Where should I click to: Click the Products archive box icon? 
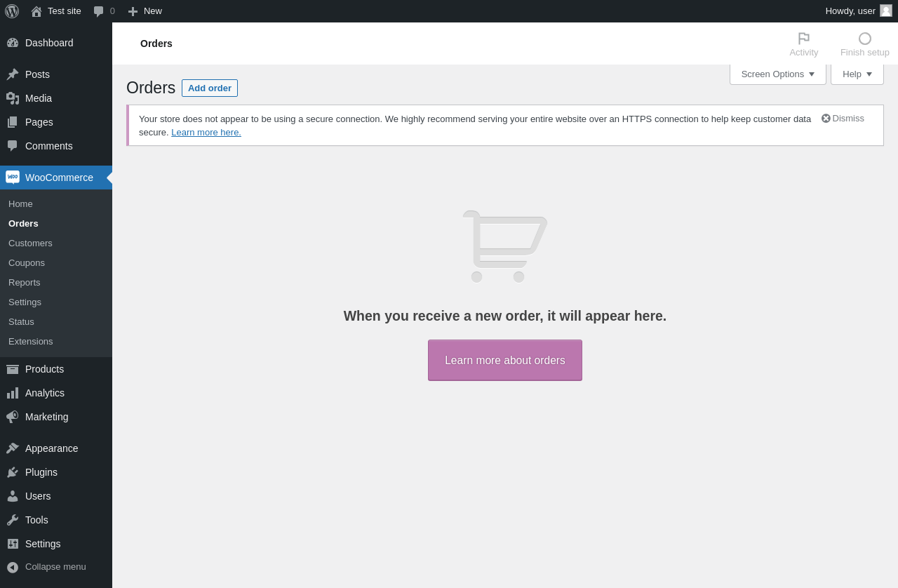coord(13,369)
